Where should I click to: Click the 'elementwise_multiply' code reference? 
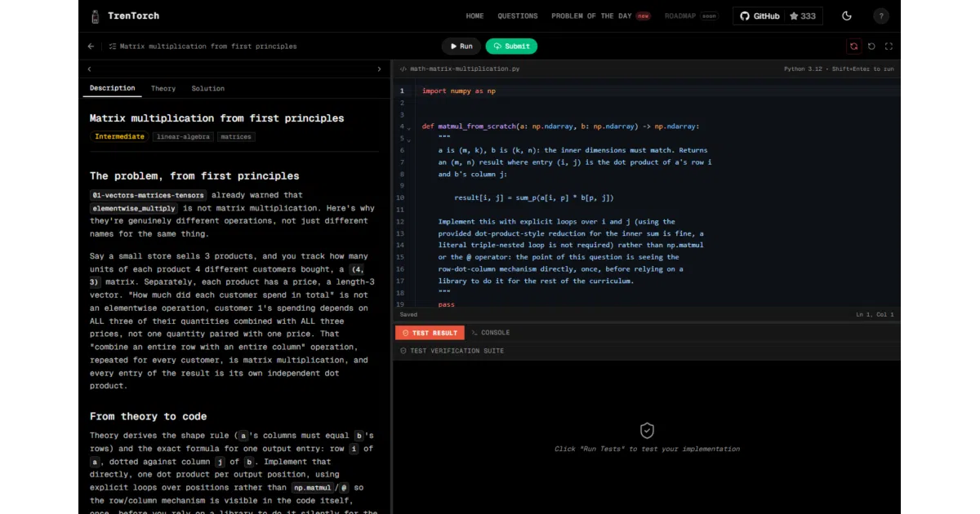134,208
